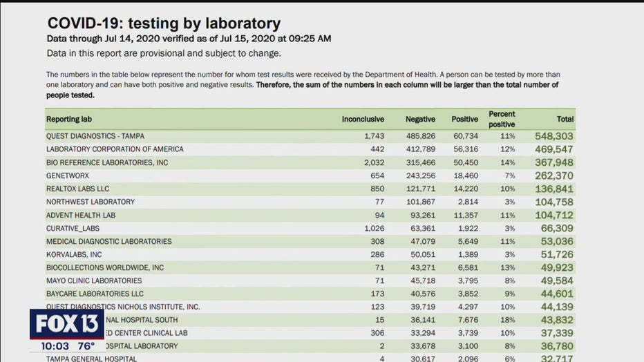Click the 10:03 time display
The width and height of the screenshot is (644, 362).
55,346
